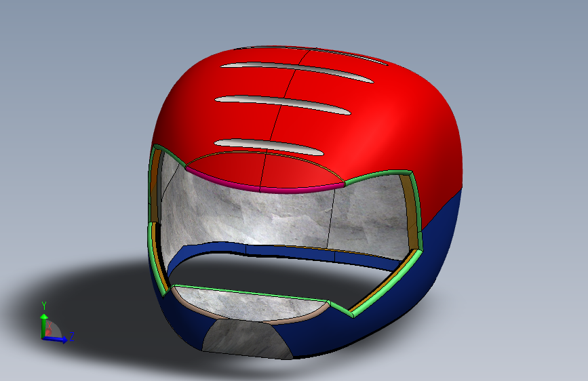Select the grey cutout face at the helmet bottom

point(246,340)
